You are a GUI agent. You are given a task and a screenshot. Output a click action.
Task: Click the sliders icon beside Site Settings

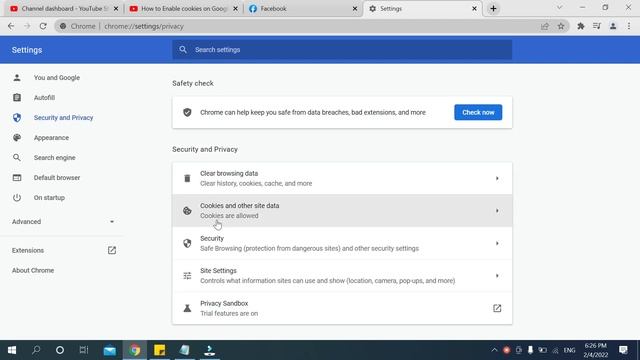click(187, 276)
